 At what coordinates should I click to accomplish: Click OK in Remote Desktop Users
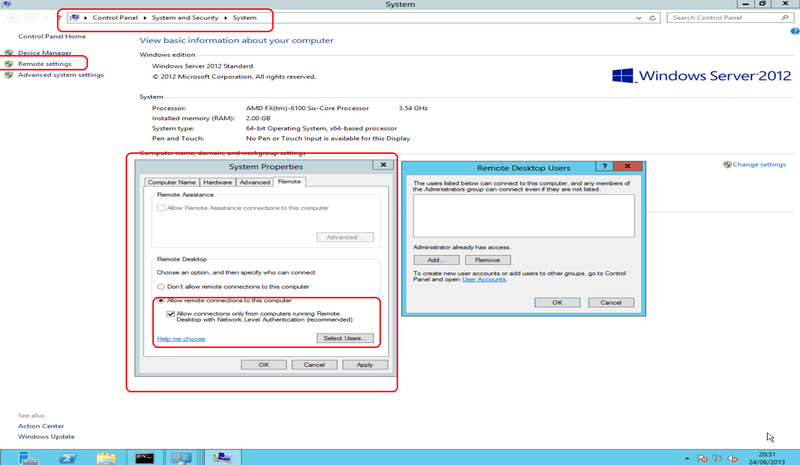click(557, 302)
